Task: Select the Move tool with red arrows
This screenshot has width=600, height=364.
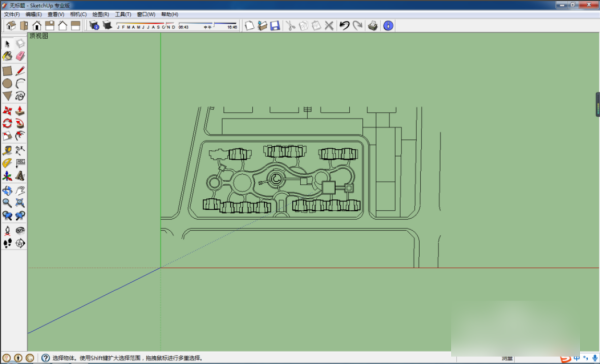Action: [x=7, y=111]
